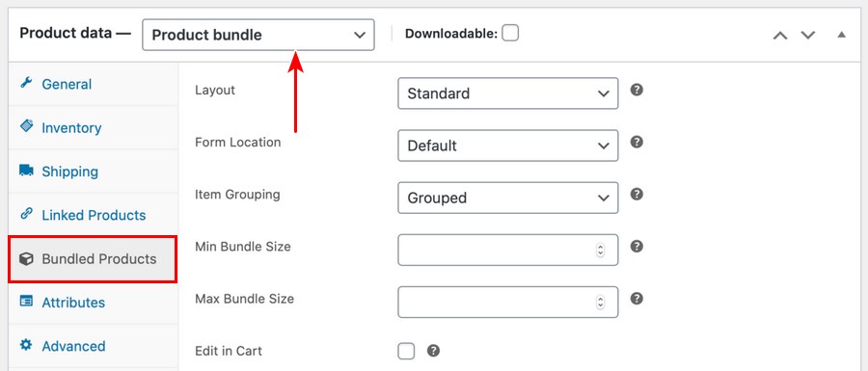Show help tooltip for Max Bundle Size
This screenshot has height=371, width=868.
[637, 299]
